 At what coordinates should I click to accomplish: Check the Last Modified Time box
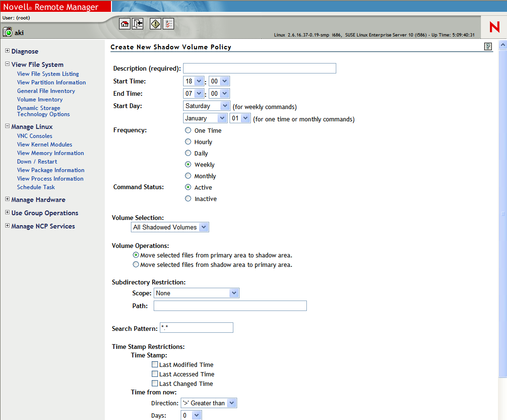[155, 365]
